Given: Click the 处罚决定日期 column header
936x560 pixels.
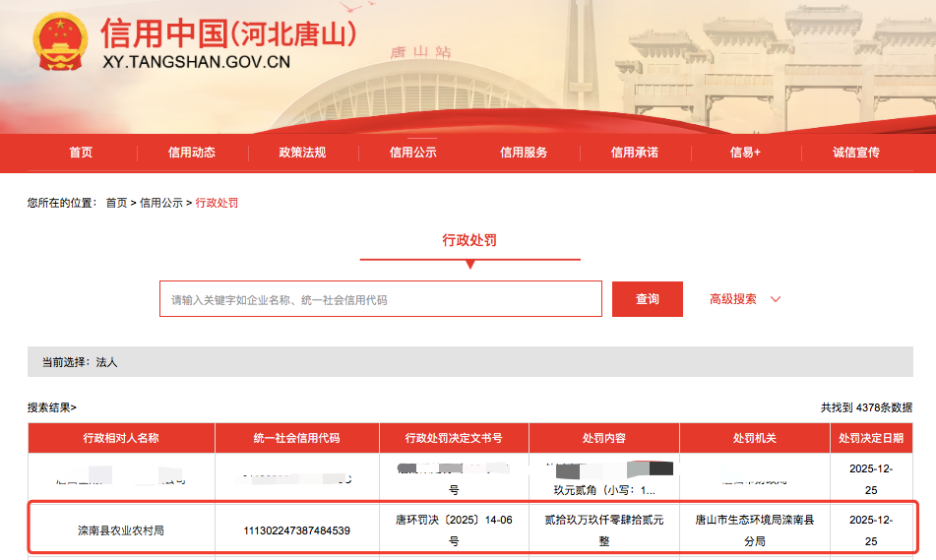Looking at the screenshot, I should pyautogui.click(x=870, y=438).
